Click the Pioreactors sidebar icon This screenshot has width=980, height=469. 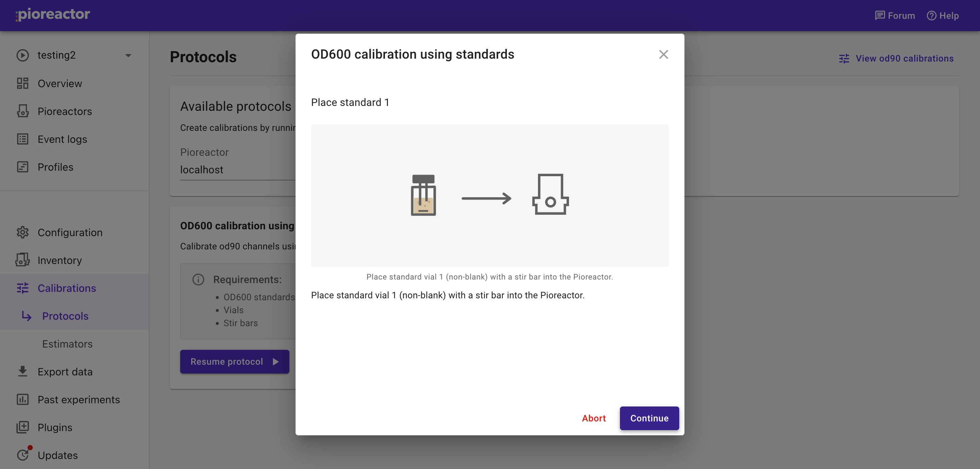(22, 111)
